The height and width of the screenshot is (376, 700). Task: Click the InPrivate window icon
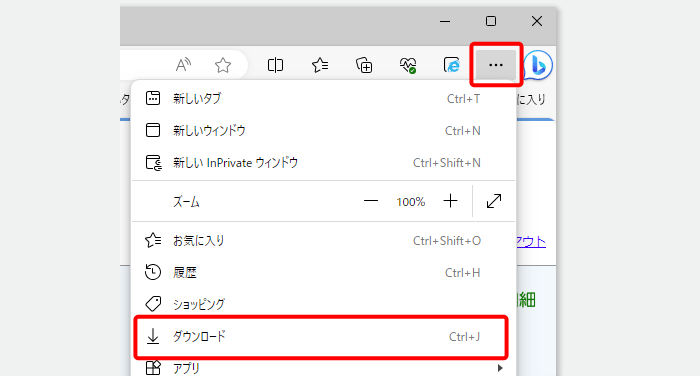[x=154, y=163]
